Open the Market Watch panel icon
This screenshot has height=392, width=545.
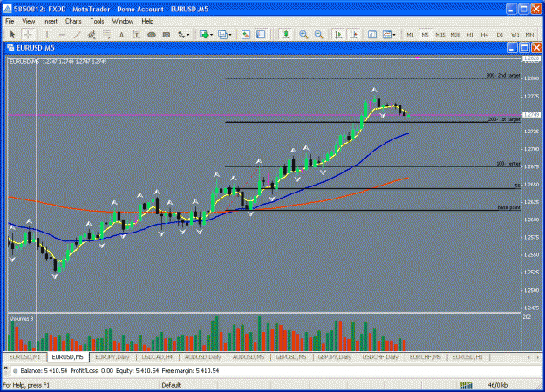pyautogui.click(x=246, y=34)
